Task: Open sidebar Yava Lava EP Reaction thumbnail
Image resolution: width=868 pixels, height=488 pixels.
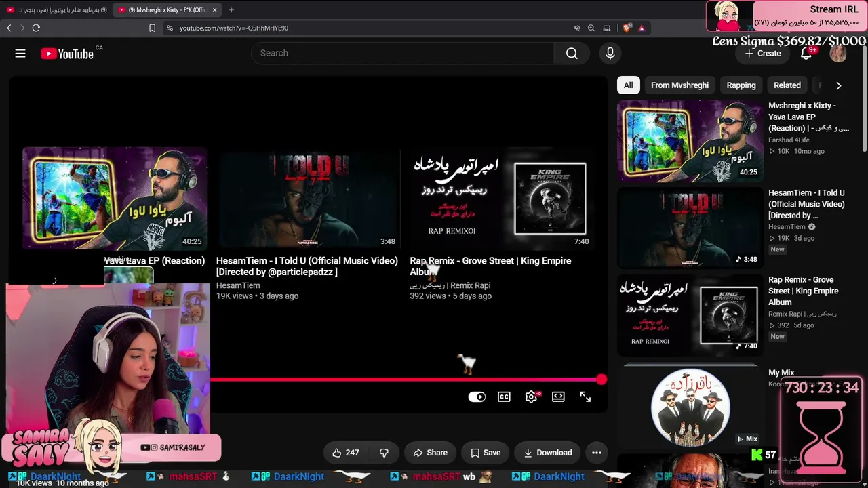Action: pos(690,141)
